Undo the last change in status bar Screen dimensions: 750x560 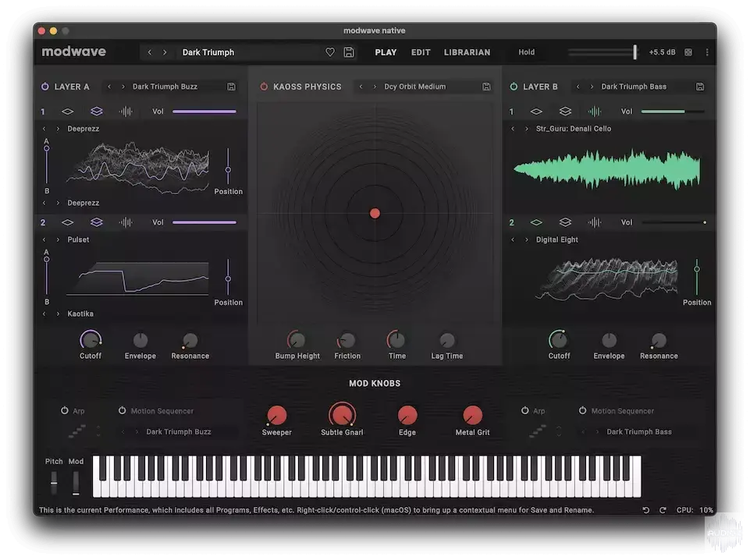coord(645,510)
